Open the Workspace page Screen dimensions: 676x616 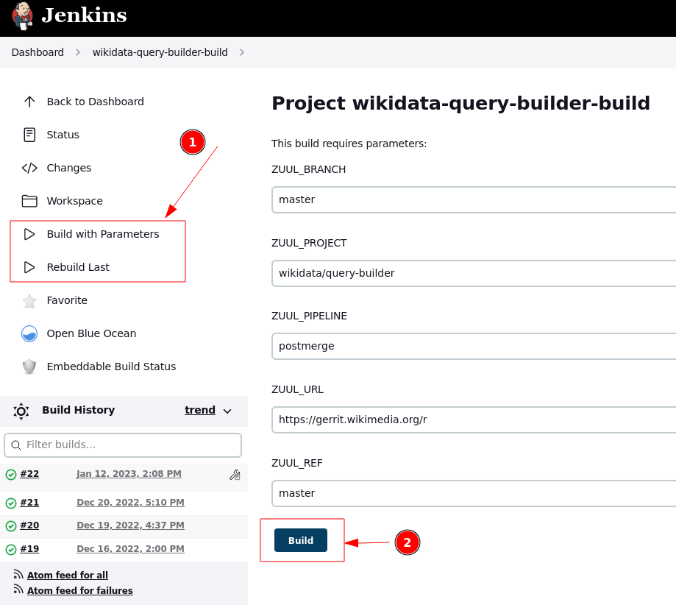point(74,201)
